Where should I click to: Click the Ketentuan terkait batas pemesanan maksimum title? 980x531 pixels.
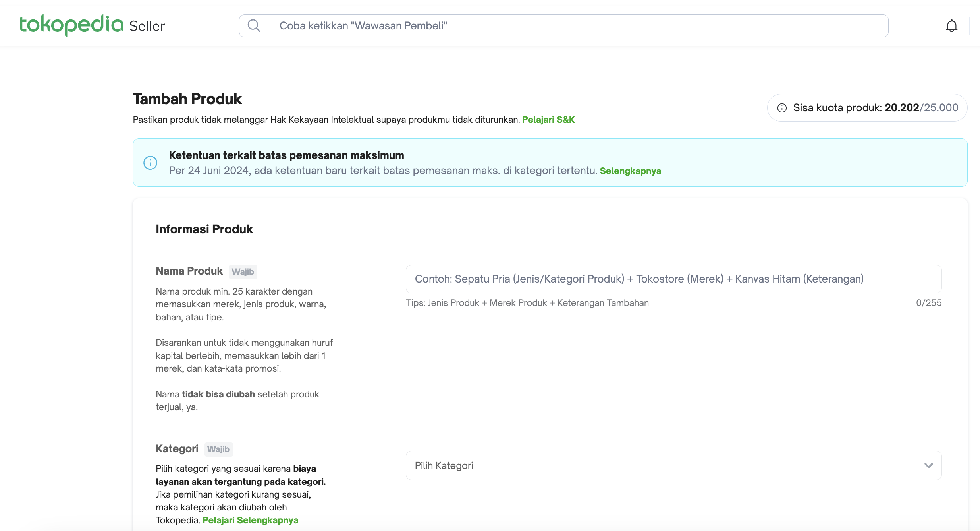tap(286, 155)
